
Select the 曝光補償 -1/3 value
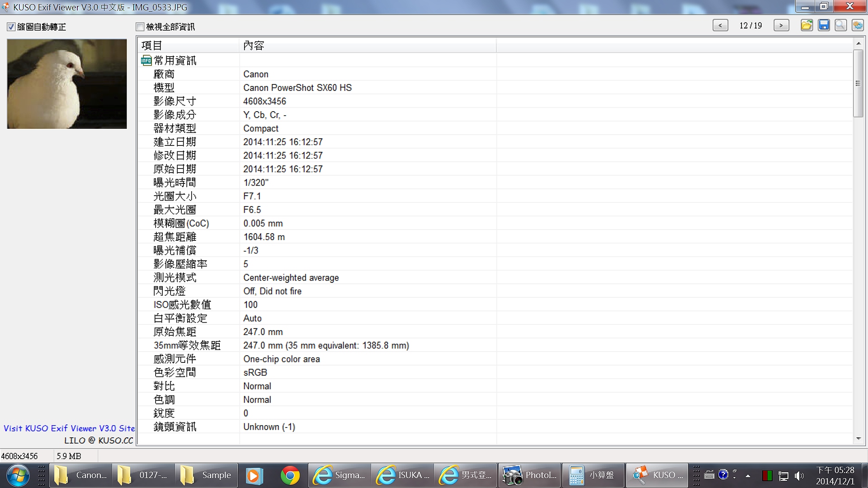pos(251,250)
